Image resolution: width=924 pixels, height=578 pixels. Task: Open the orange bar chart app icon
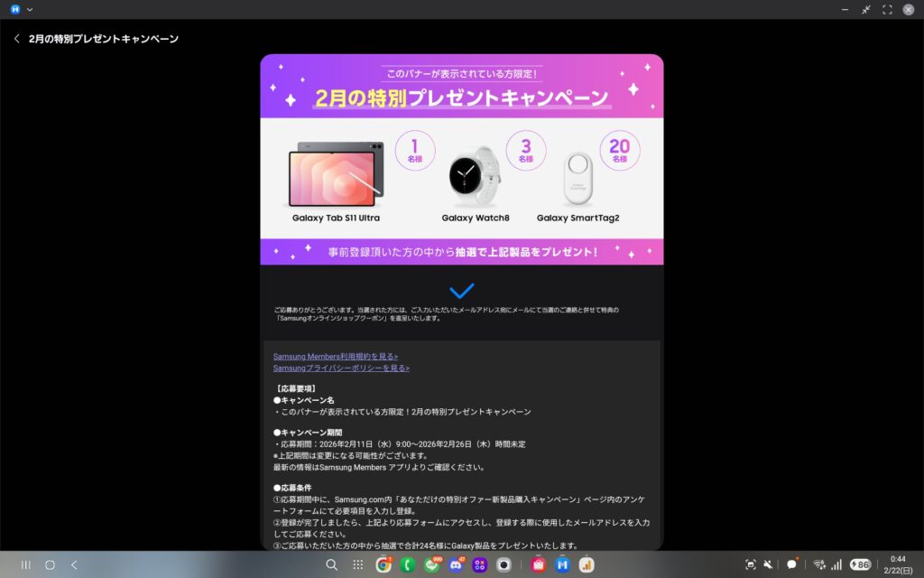tap(587, 564)
